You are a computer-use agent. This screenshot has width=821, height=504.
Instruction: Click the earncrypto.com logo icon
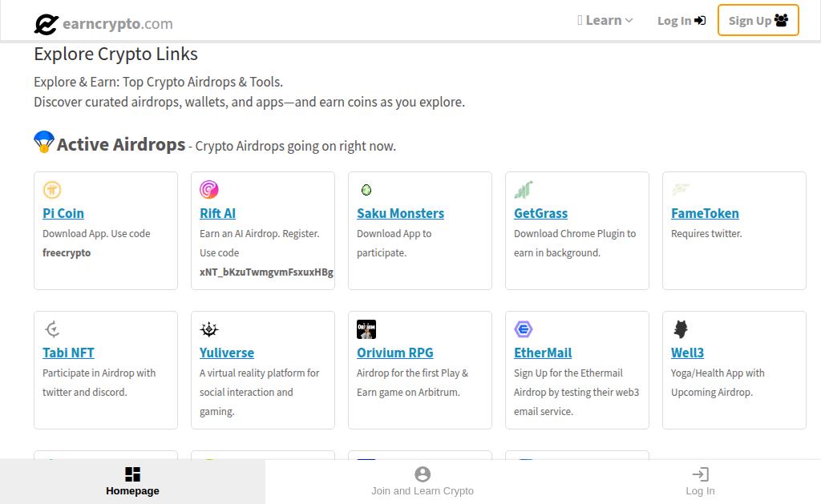point(46,24)
